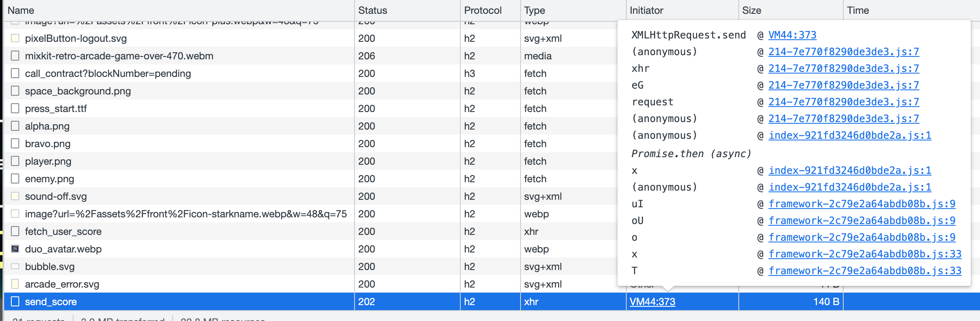Open the VM44:373 link in the stack trace popup
The height and width of the screenshot is (321, 980).
tap(792, 35)
